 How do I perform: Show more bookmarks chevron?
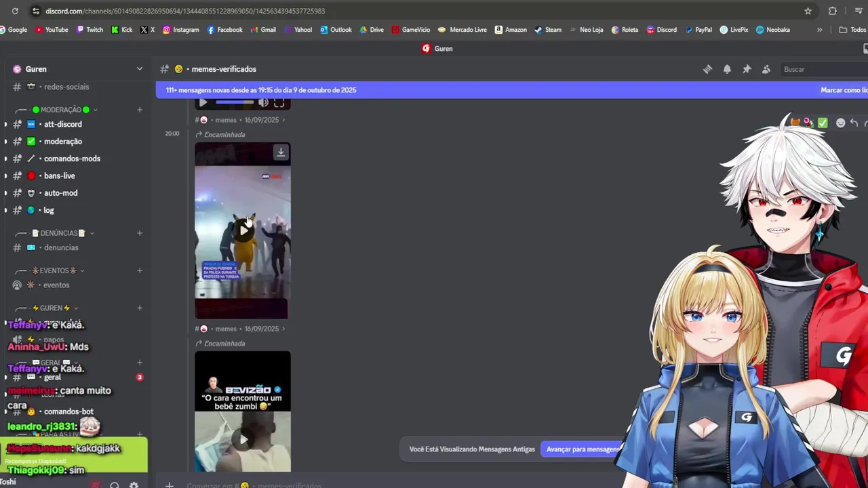pos(819,30)
